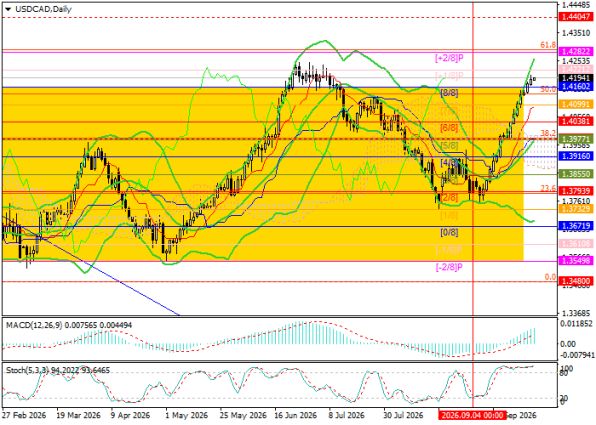The image size is (596, 425).
Task: Click the blue 1.39160 price label
Action: tap(577, 156)
